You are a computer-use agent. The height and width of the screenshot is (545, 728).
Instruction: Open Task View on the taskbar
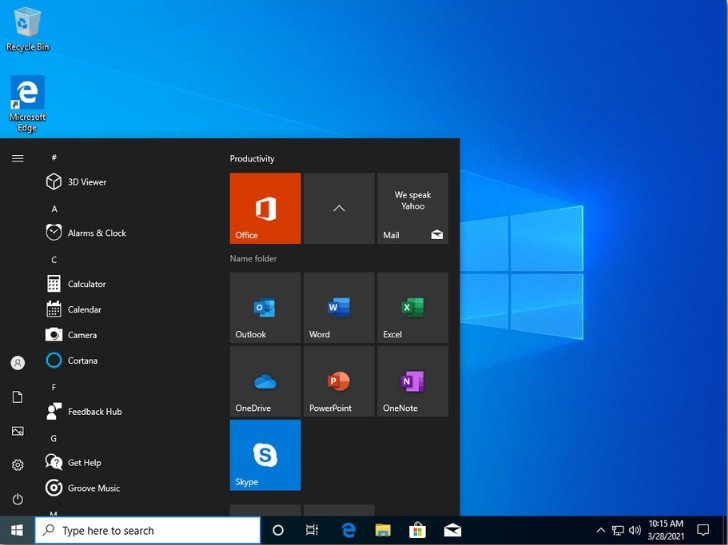pyautogui.click(x=312, y=530)
